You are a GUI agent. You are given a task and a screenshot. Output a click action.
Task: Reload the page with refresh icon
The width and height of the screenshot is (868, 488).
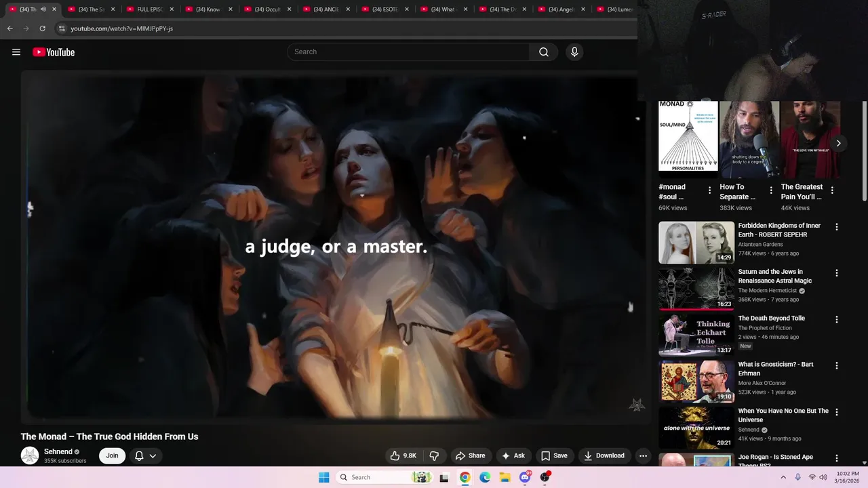click(42, 28)
